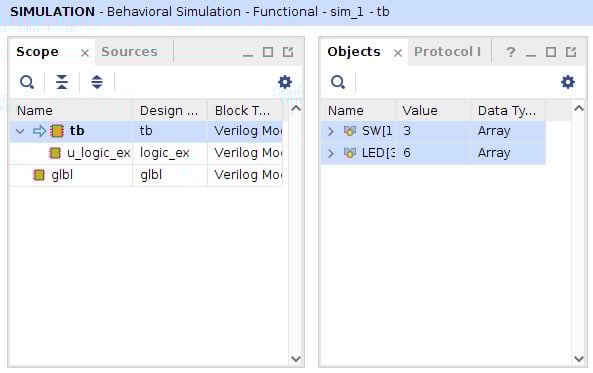The width and height of the screenshot is (593, 373).
Task: Sort Objects by Value column header
Action: click(x=433, y=110)
